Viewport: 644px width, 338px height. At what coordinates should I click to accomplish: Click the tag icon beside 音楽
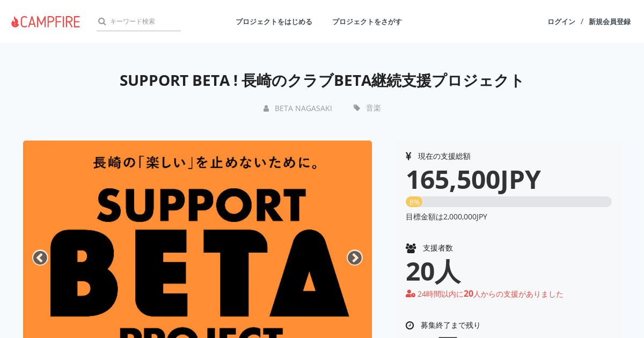(357, 108)
